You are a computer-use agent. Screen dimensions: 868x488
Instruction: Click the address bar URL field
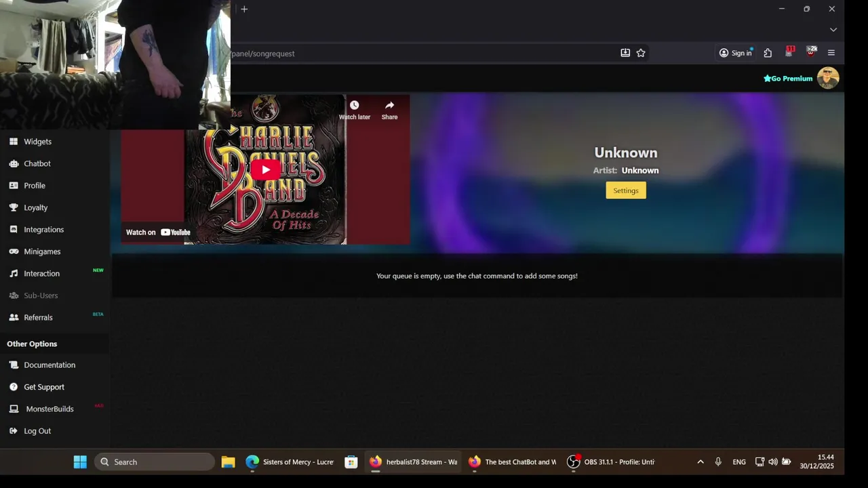tap(420, 54)
